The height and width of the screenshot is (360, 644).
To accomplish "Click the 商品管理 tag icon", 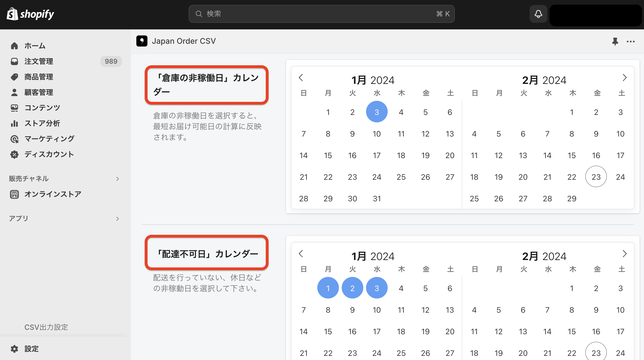I will pyautogui.click(x=14, y=77).
